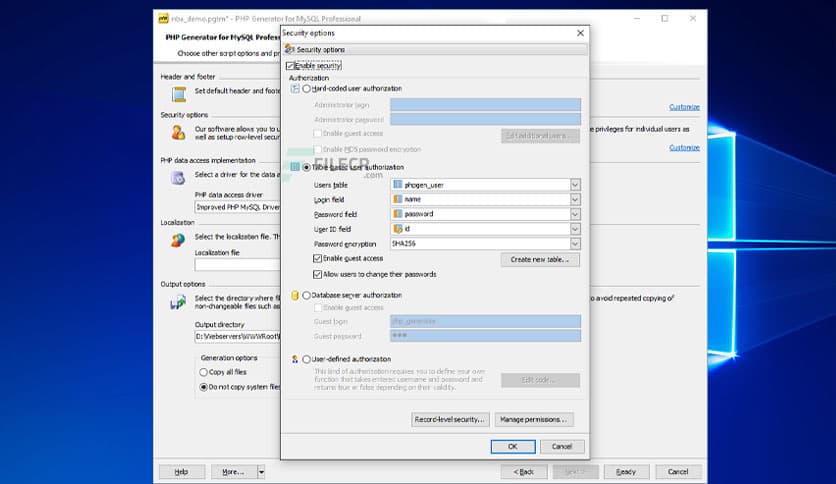The height and width of the screenshot is (484, 836).
Task: Confirm the dialog with OK
Action: point(513,447)
